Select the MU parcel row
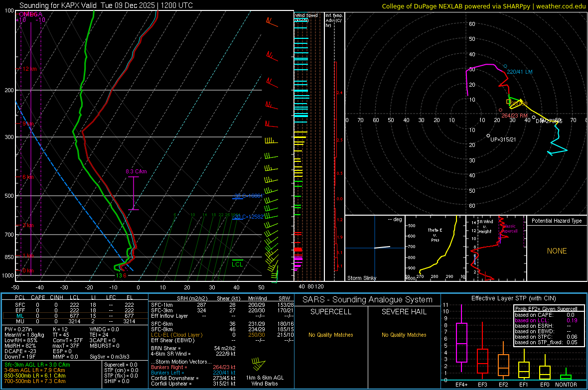This screenshot has width=588, height=390. point(74,321)
